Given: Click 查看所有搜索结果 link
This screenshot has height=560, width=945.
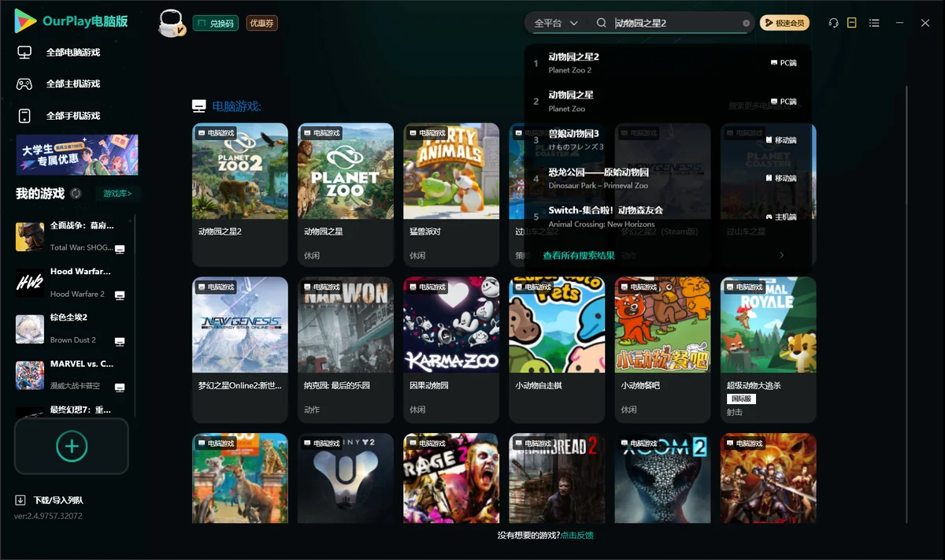Looking at the screenshot, I should pos(579,256).
